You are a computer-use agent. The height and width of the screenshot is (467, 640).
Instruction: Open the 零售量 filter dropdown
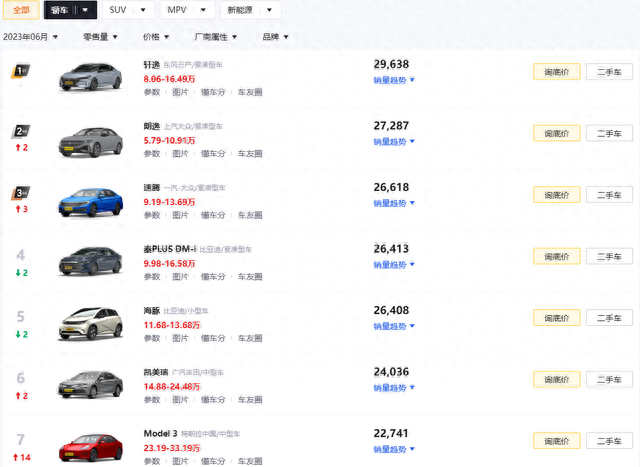pos(100,37)
